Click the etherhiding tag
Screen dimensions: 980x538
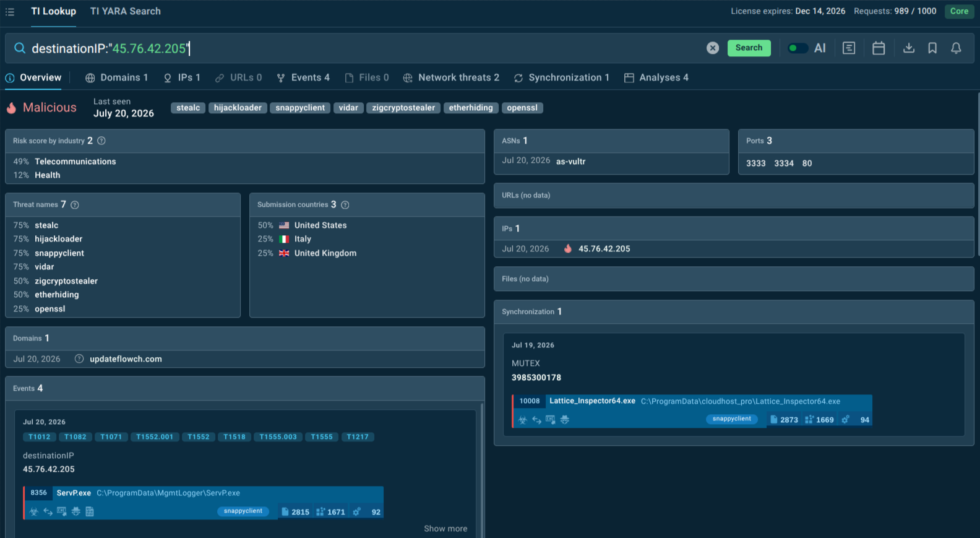(x=471, y=108)
